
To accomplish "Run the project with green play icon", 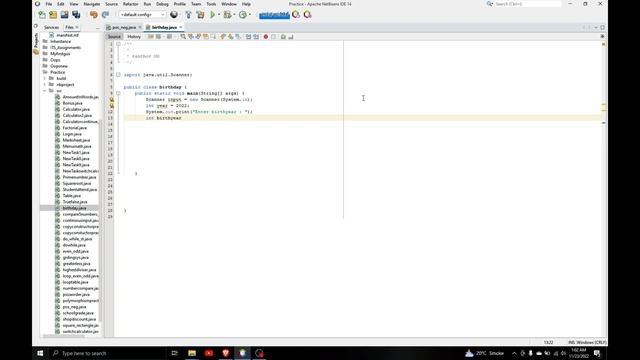I will pyautogui.click(x=213, y=15).
